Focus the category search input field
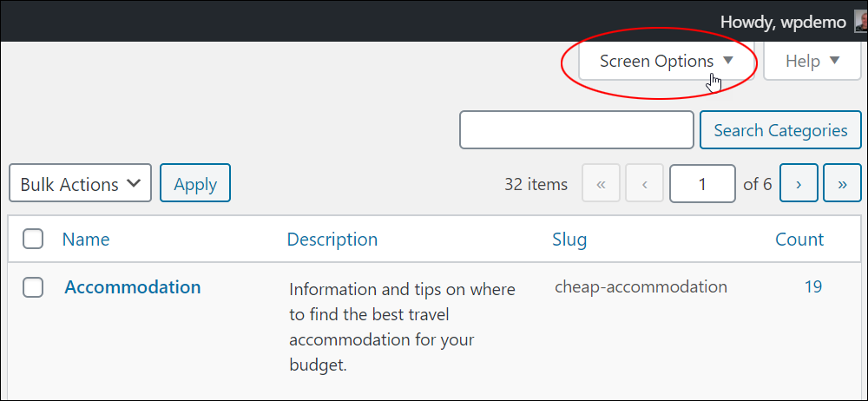868x401 pixels. tap(576, 130)
